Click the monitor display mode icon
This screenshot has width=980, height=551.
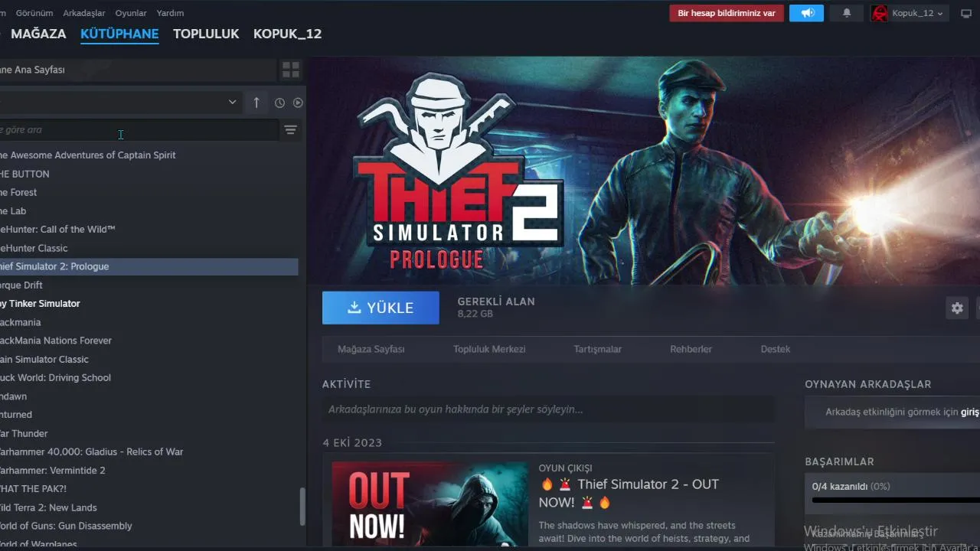point(966,13)
